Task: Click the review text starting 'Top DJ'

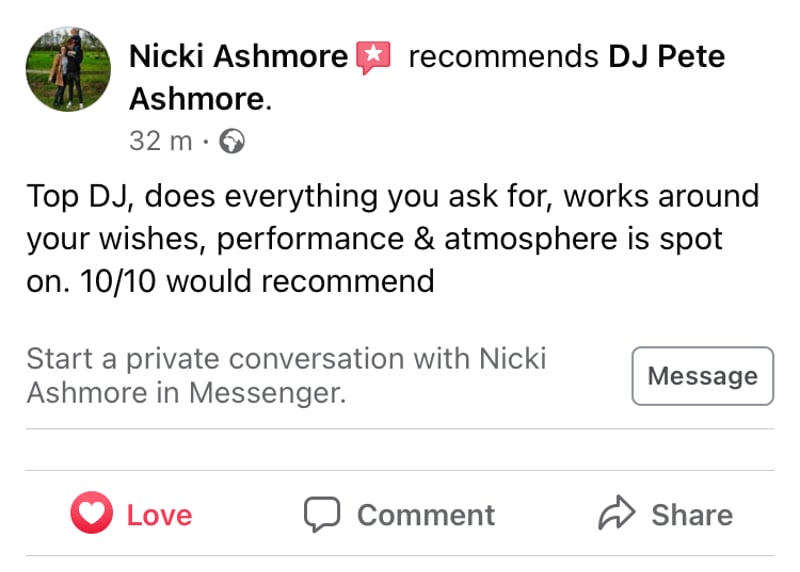Action: (x=392, y=195)
